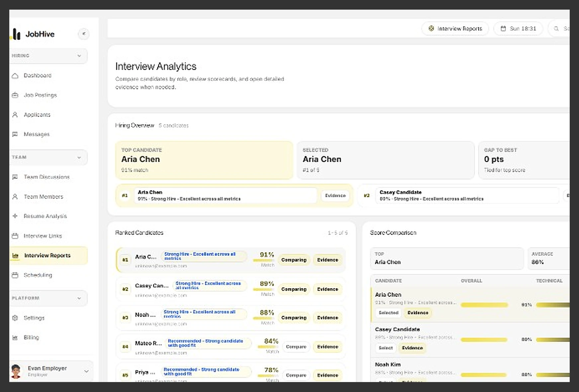Click the Interview Links calendar icon
Image resolution: width=579 pixels, height=392 pixels.
click(x=15, y=236)
